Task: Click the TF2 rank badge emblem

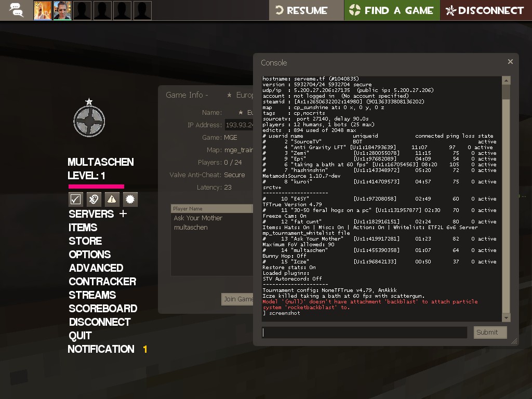Action: click(x=89, y=118)
